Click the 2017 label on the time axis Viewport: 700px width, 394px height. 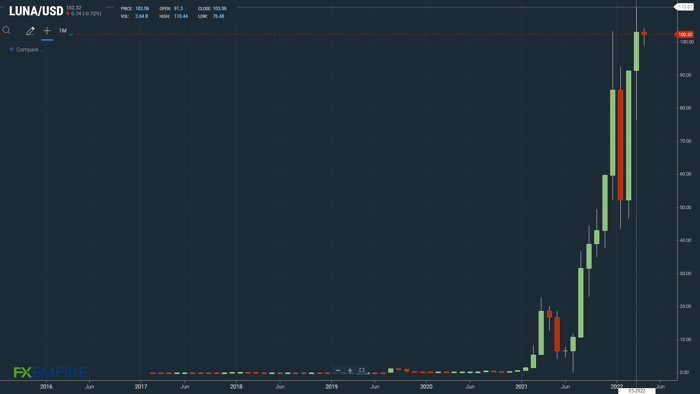tap(141, 386)
